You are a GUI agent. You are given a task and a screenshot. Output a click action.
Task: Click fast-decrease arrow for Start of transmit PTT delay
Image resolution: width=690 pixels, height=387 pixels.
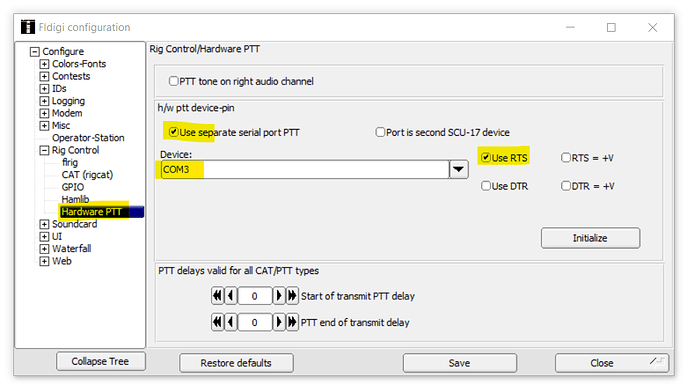click(x=217, y=296)
